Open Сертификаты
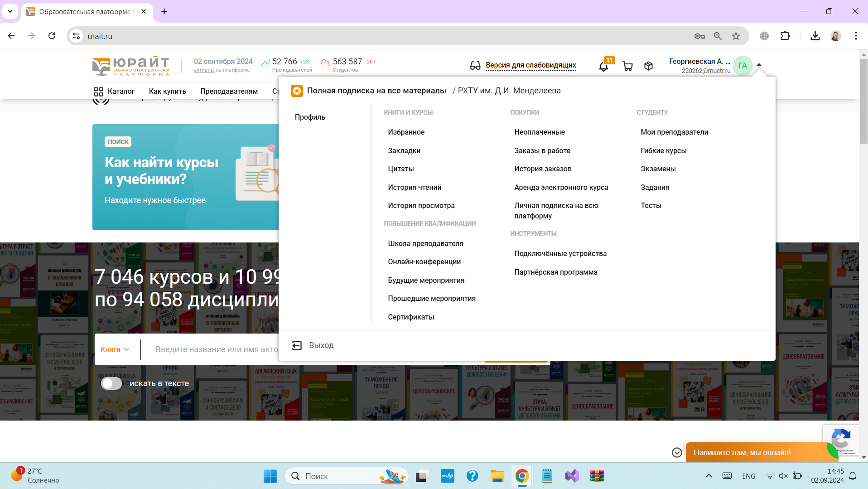 tap(411, 317)
